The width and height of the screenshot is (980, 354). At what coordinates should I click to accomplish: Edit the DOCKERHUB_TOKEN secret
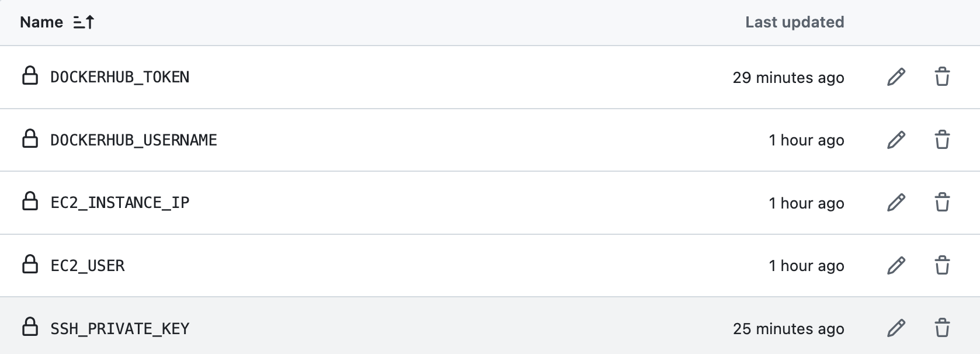point(896,77)
